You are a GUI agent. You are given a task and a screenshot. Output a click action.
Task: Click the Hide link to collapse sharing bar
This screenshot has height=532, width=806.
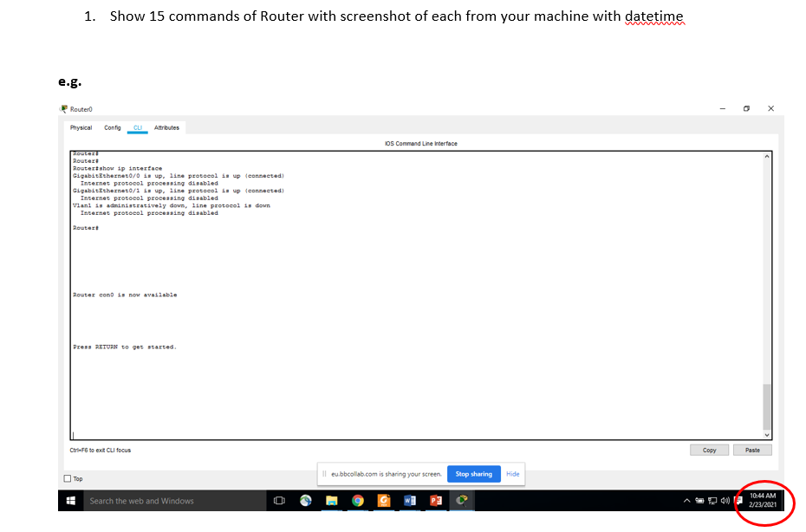pyautogui.click(x=512, y=473)
